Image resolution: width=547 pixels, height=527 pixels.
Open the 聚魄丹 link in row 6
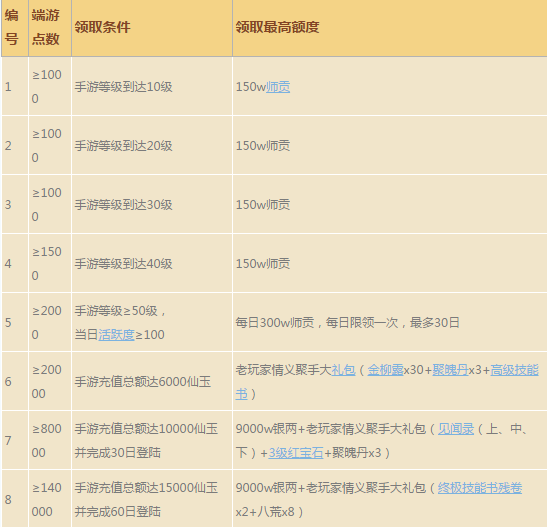pos(450,370)
